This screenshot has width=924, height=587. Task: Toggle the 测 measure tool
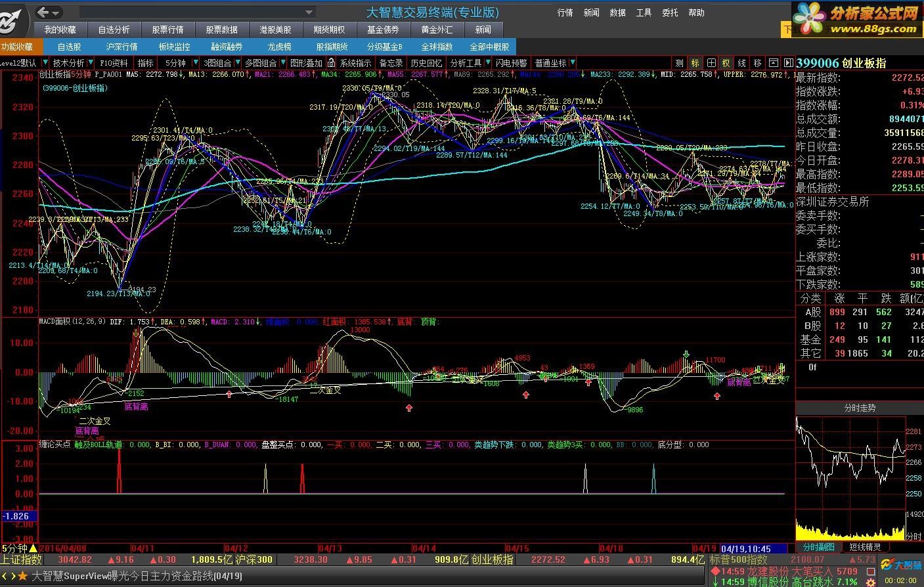pos(679,63)
